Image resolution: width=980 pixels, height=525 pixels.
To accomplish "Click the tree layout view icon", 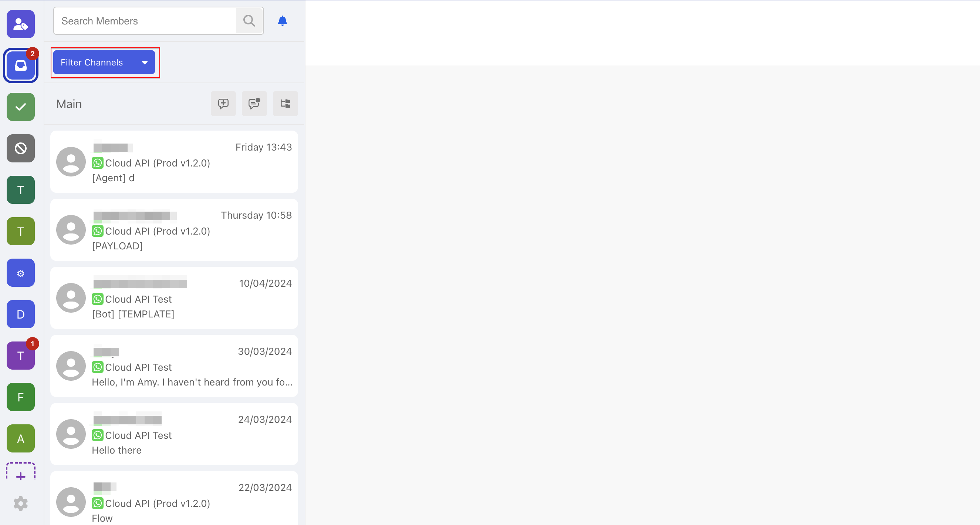I will coord(285,104).
